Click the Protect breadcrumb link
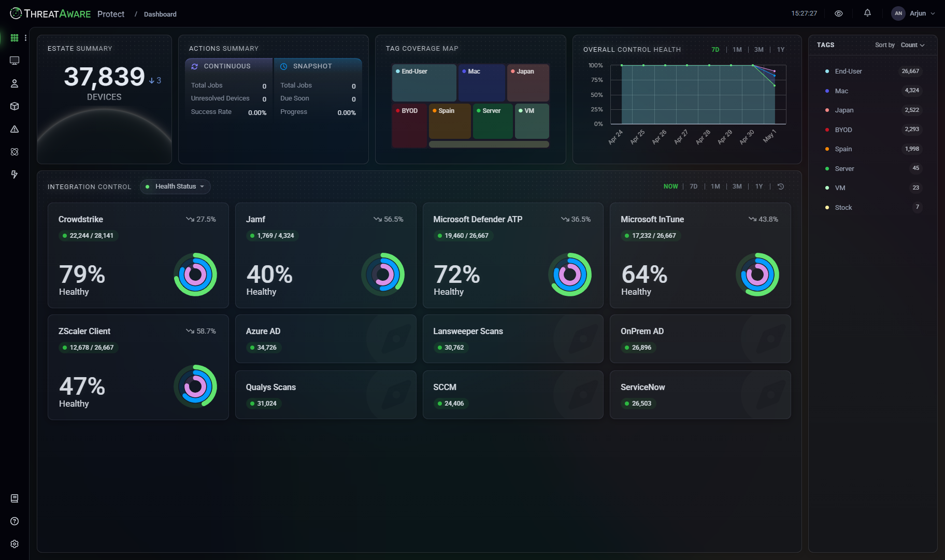945x560 pixels. (x=111, y=14)
